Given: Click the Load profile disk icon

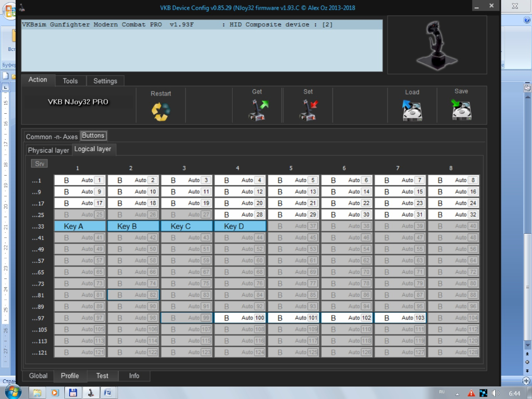Looking at the screenshot, I should tap(412, 111).
